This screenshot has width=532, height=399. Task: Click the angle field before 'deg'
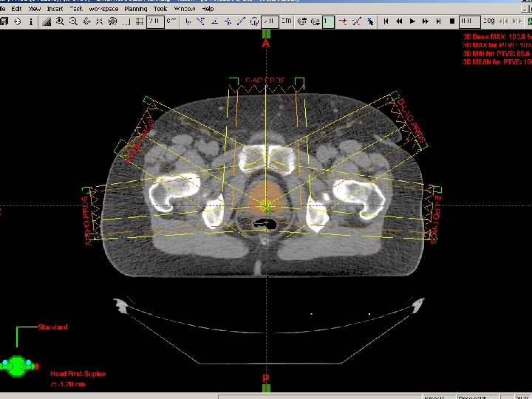tap(469, 22)
